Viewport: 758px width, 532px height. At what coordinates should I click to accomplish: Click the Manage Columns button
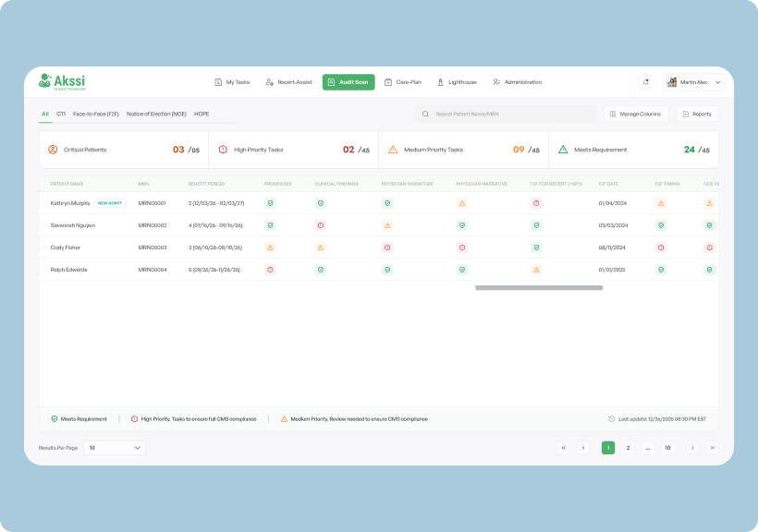click(636, 114)
